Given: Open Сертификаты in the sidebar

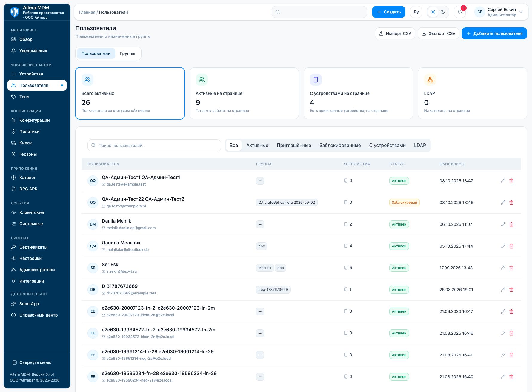Looking at the screenshot, I should coord(37,247).
